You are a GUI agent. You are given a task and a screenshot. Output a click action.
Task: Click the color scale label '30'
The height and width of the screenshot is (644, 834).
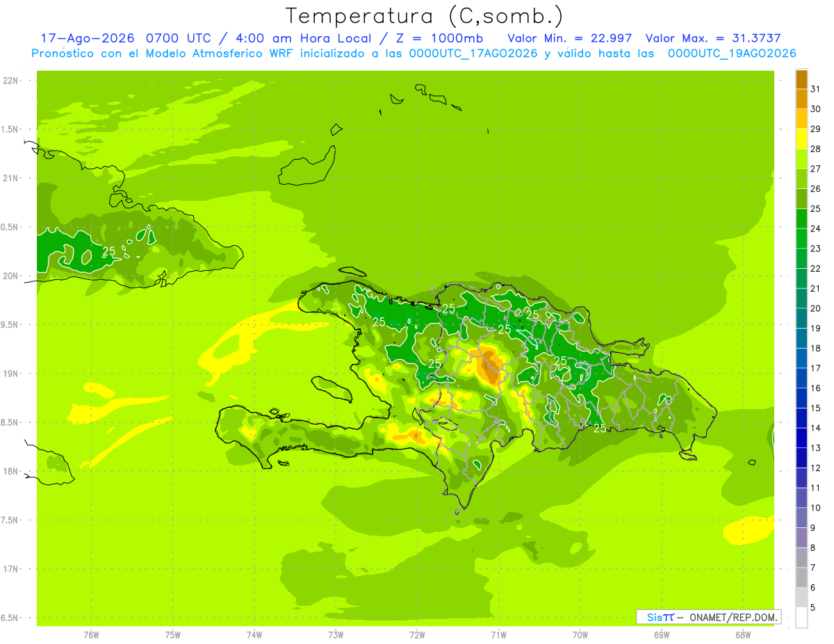[815, 109]
